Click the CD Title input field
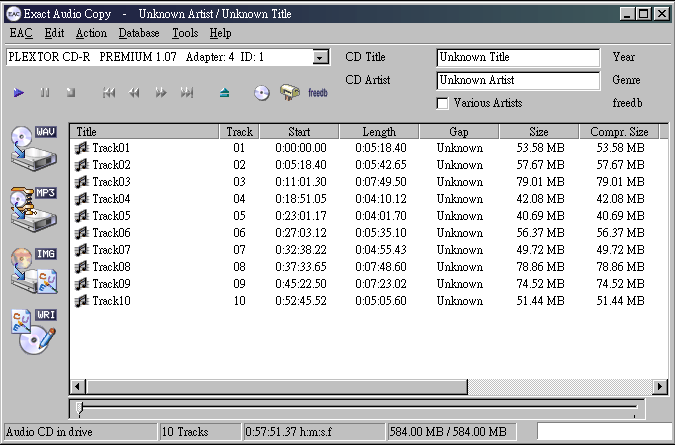 pos(518,58)
